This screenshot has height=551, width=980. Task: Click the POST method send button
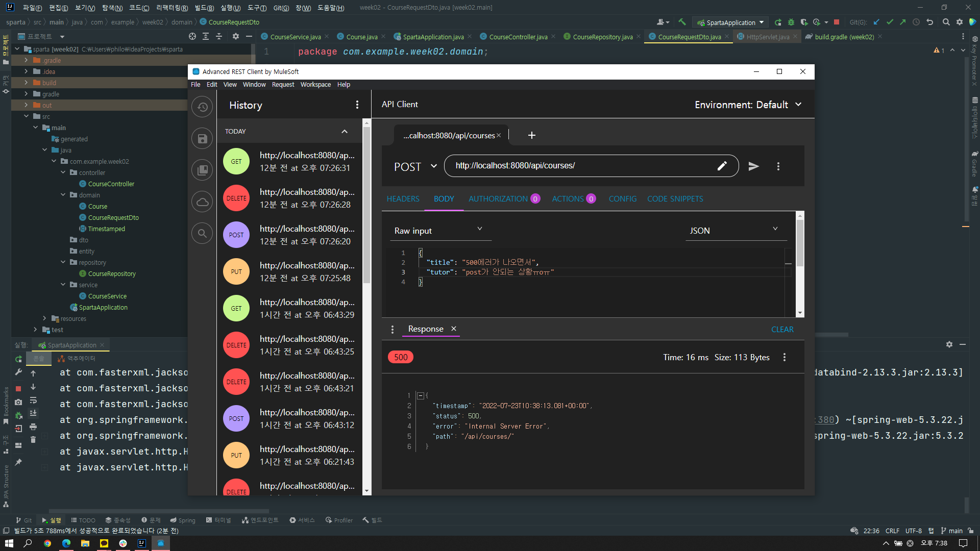pos(753,166)
